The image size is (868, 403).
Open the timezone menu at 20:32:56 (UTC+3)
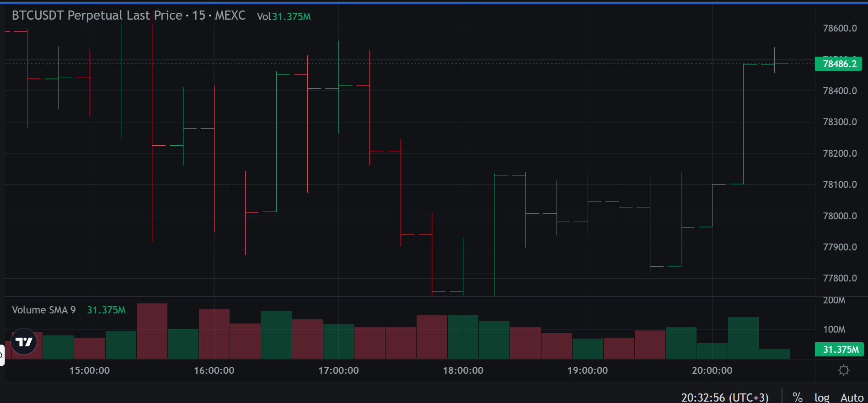point(725,398)
